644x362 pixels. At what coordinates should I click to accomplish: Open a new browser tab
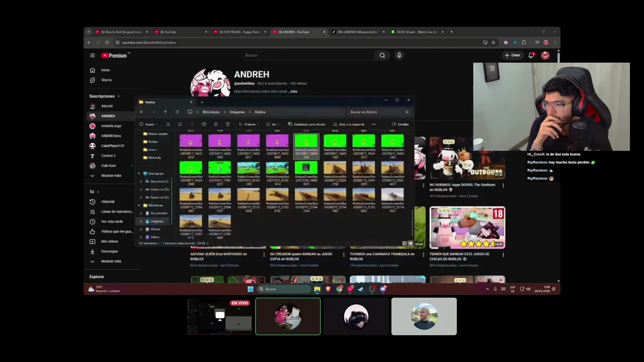coord(451,32)
